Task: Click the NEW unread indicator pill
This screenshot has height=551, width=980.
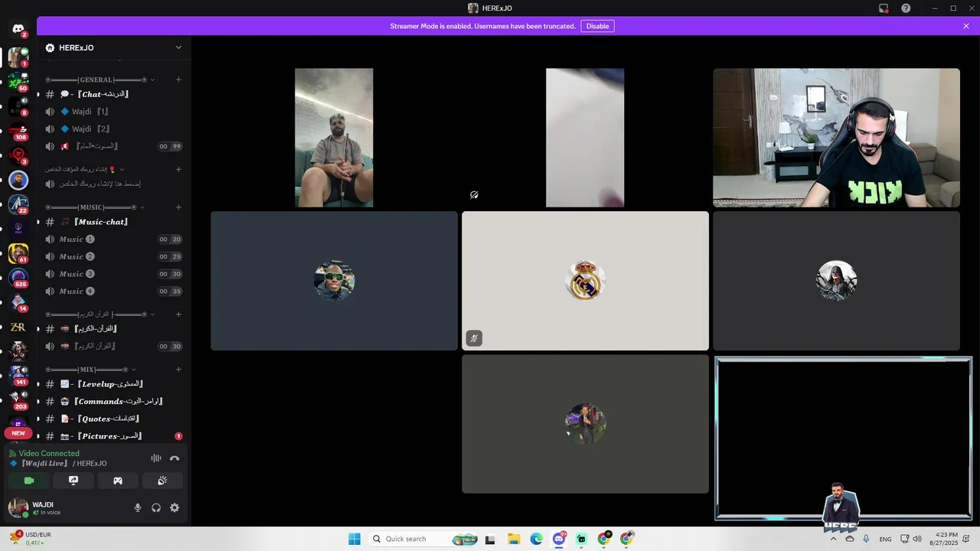Action: [18, 433]
